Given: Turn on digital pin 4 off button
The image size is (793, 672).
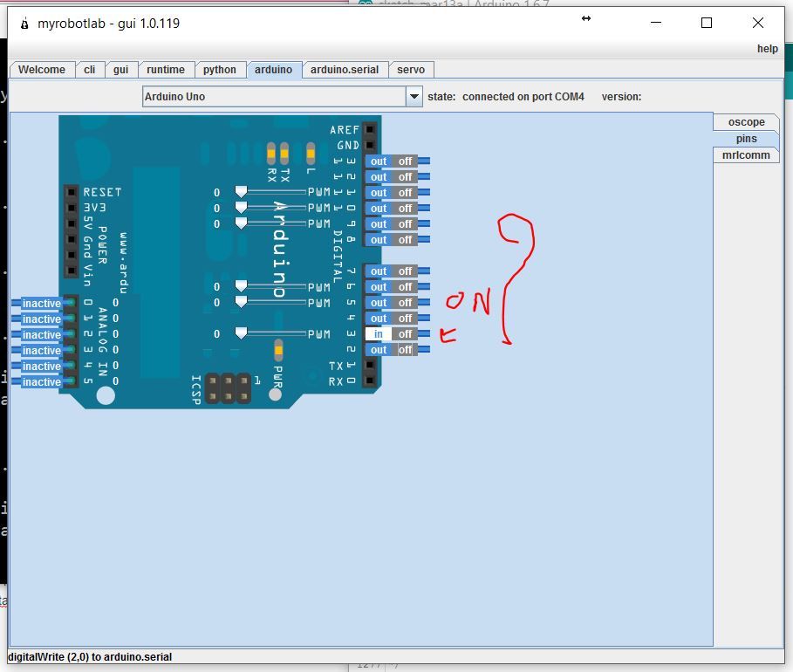Looking at the screenshot, I should click(x=405, y=319).
